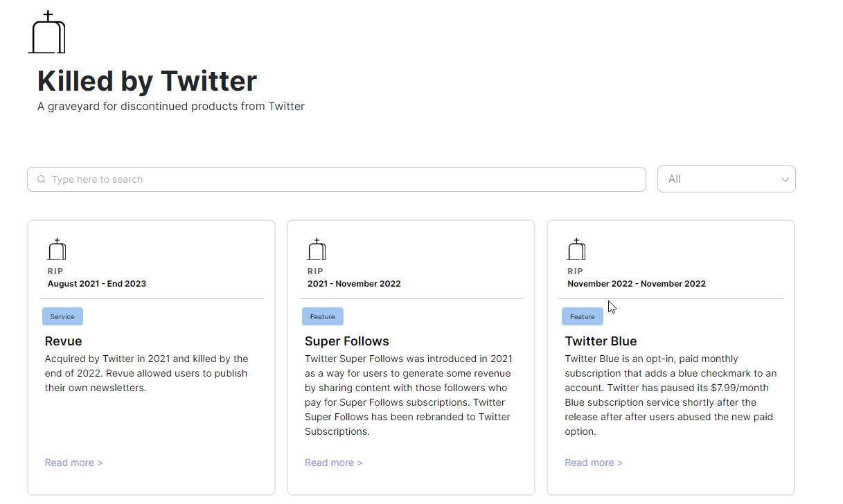Click the magnifier icon in the search box
The width and height of the screenshot is (843, 504).
click(42, 179)
